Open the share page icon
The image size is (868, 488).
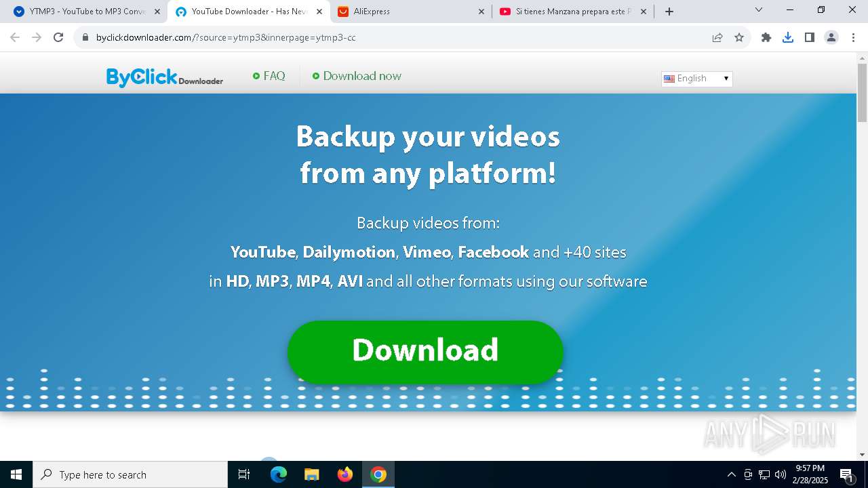tap(717, 38)
